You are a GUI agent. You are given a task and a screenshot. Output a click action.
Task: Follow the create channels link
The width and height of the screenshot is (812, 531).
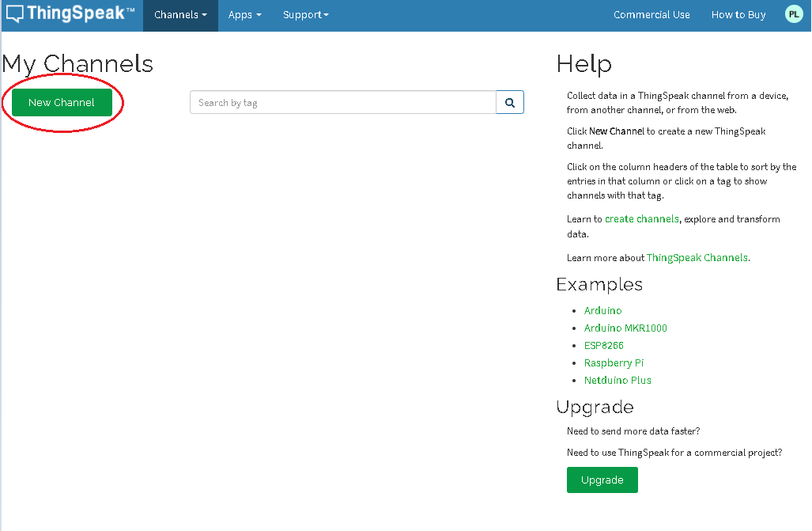click(641, 219)
